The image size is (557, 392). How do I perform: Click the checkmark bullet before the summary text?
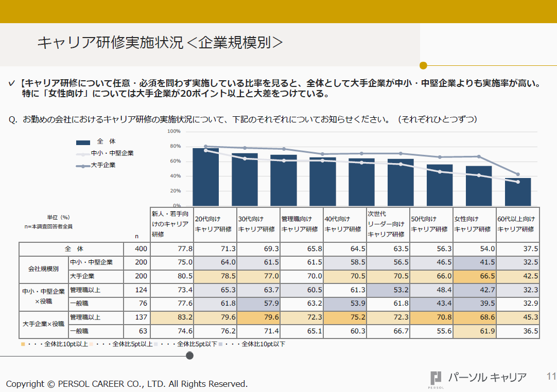coord(11,84)
